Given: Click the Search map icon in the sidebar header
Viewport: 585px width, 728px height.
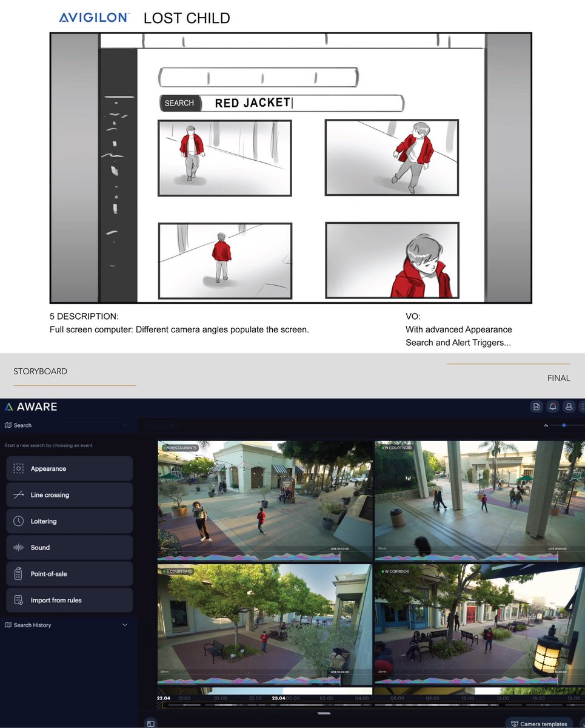Looking at the screenshot, I should pos(8,425).
